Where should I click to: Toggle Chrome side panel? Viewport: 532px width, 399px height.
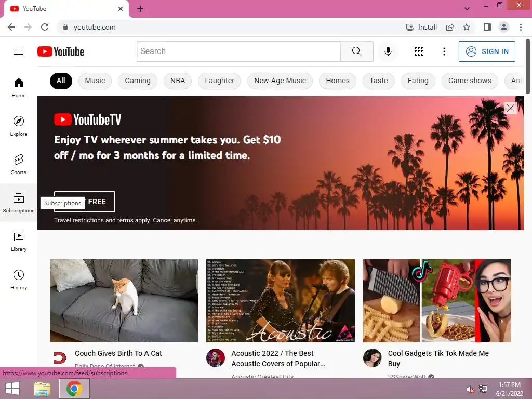(487, 27)
